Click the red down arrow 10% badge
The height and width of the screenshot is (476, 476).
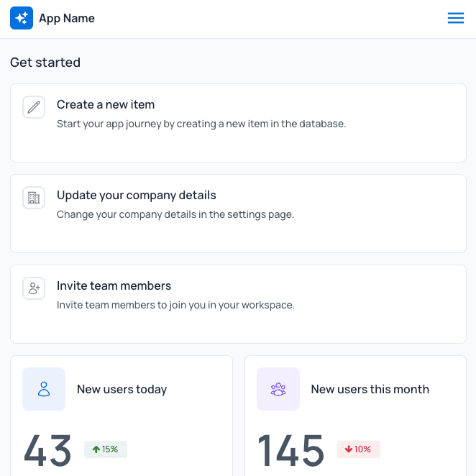(x=358, y=449)
